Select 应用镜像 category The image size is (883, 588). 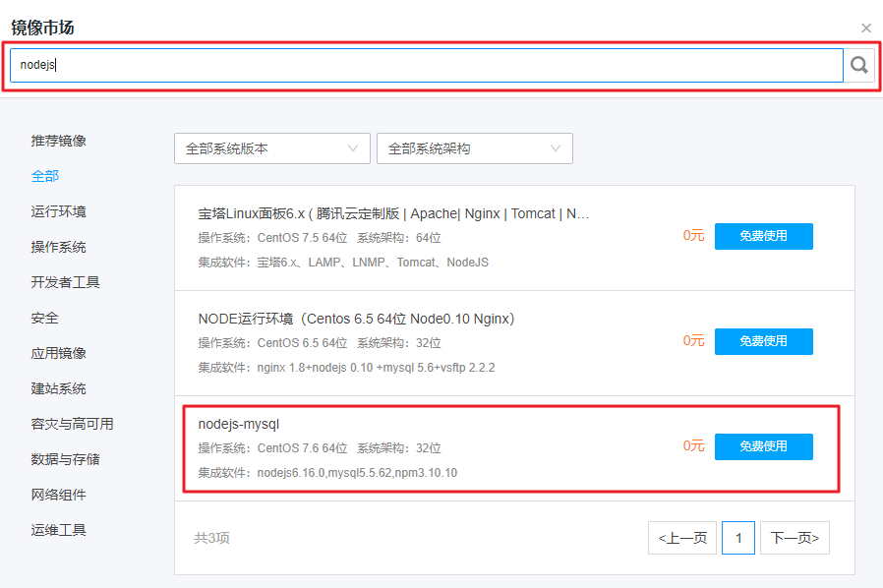pyautogui.click(x=59, y=353)
